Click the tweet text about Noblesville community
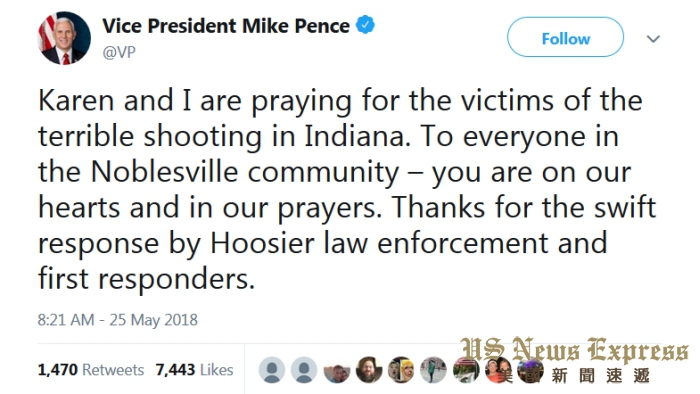Screen dimensions: 700x394 [x=347, y=190]
